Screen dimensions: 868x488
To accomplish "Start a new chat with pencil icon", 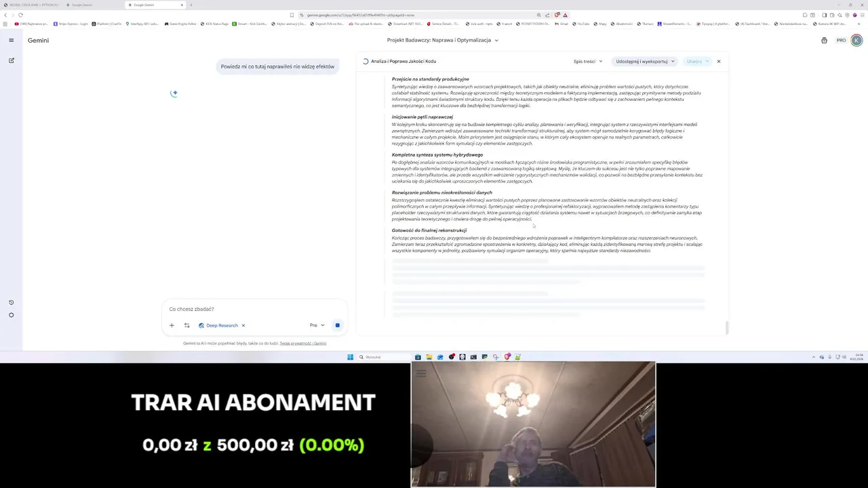I will (11, 60).
